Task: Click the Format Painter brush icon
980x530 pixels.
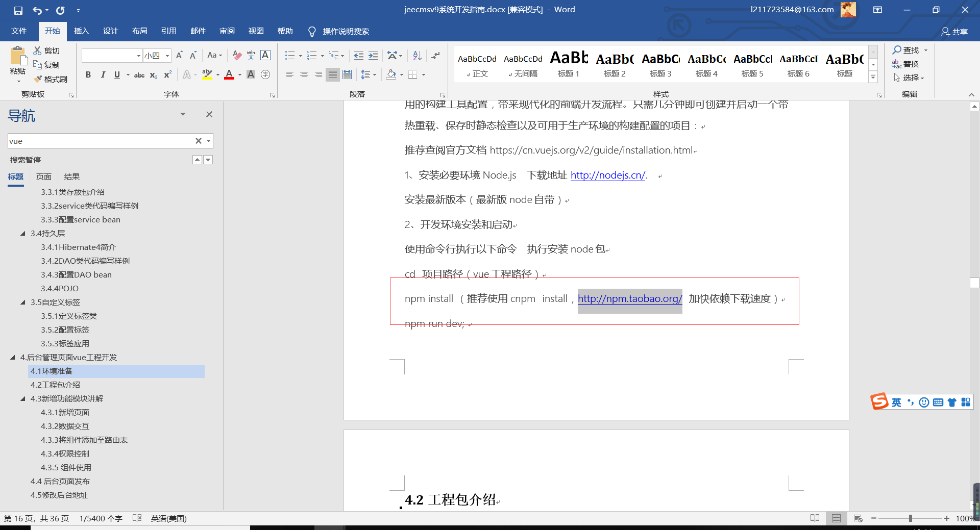Action: coord(38,79)
